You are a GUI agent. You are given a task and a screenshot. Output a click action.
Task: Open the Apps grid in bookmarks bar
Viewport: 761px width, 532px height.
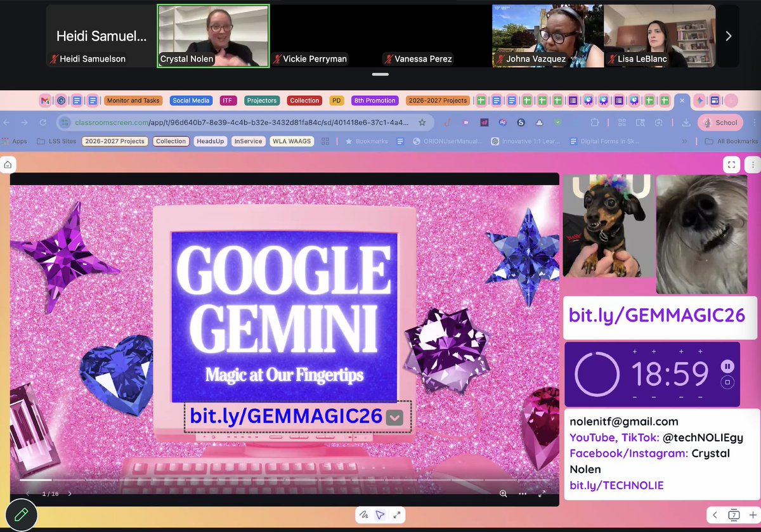point(15,141)
